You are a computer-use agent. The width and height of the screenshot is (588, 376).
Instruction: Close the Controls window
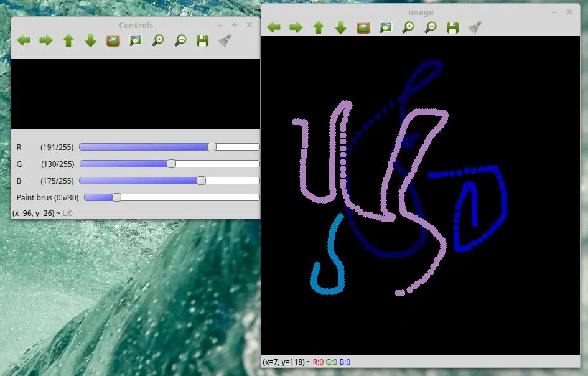pos(250,25)
